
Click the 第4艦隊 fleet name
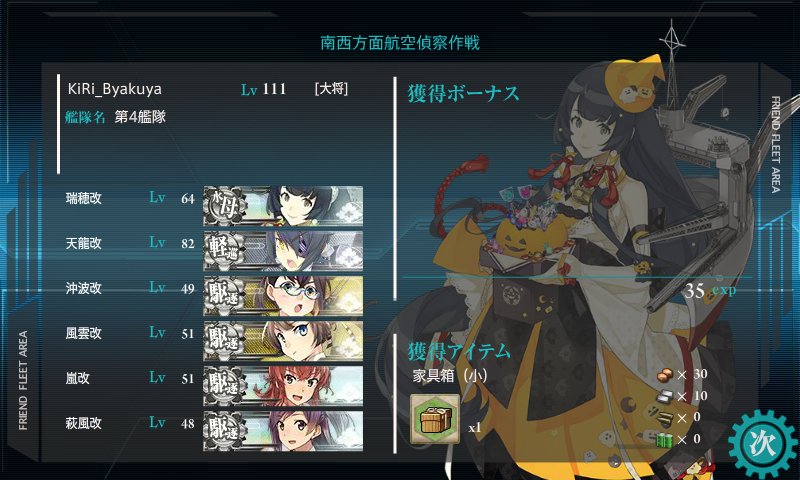pos(140,117)
